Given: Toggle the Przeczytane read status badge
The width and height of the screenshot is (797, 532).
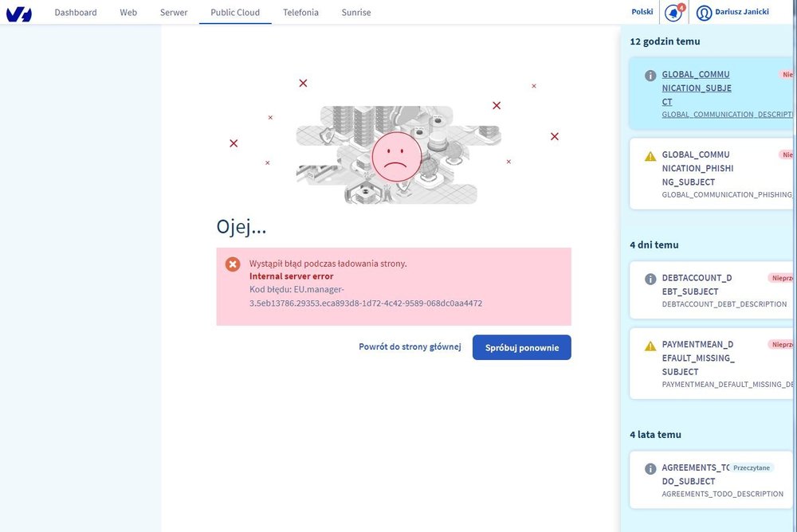Looking at the screenshot, I should [752, 467].
